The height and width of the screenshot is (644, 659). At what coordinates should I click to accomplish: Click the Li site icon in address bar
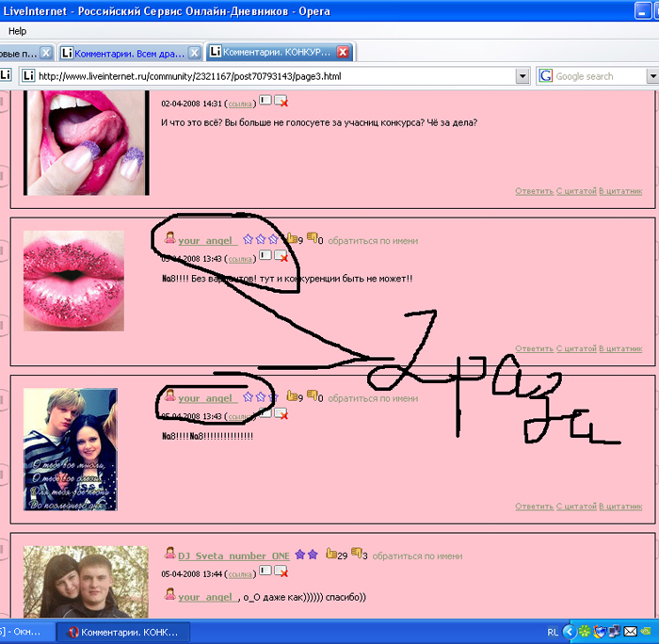tap(28, 76)
